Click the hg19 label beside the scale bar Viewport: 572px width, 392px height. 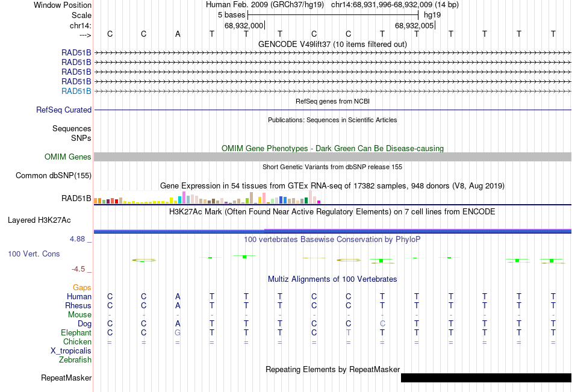(432, 15)
